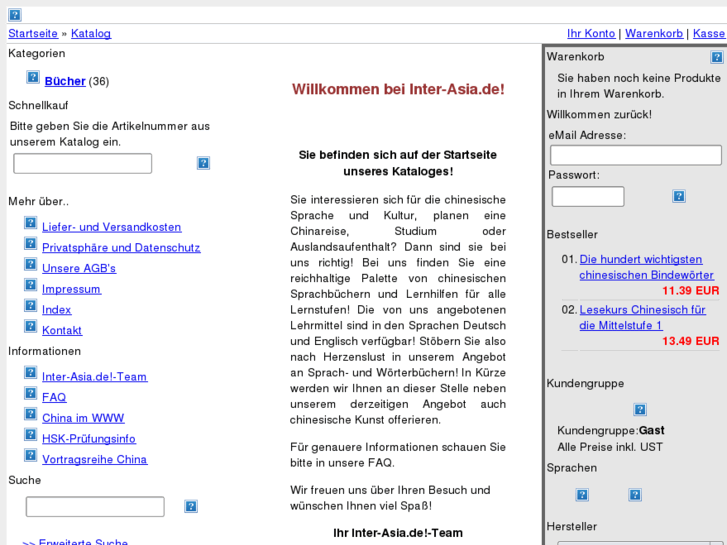Focus the eMail Adresse input field

(636, 155)
